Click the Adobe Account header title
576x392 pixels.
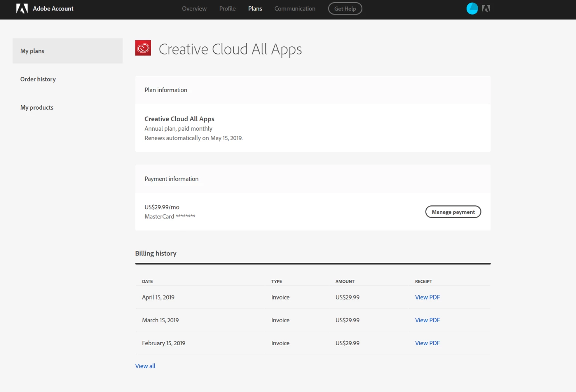point(53,8)
